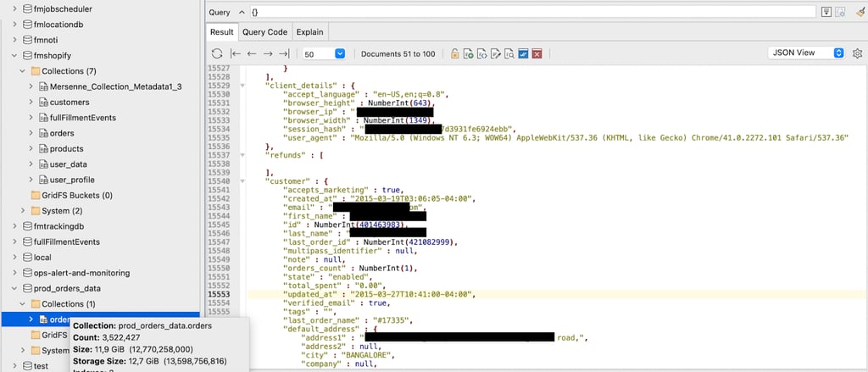Select the ops-alert-and-monitoring database
Screen dimensions: 868x372
82,272
